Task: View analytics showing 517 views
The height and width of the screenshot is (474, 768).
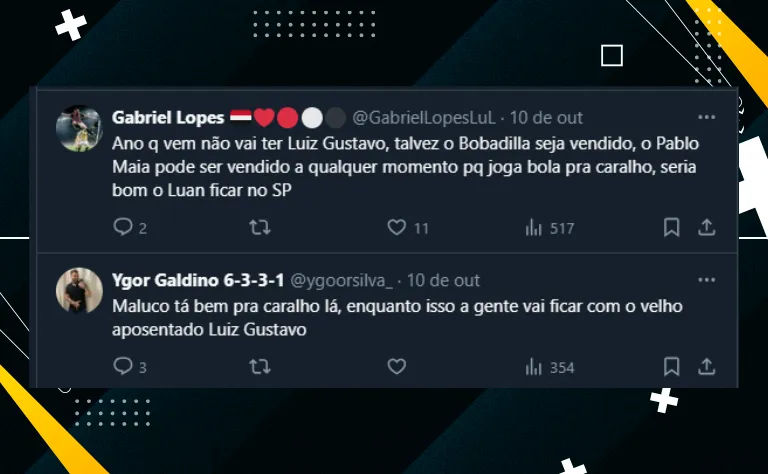Action: [x=550, y=228]
